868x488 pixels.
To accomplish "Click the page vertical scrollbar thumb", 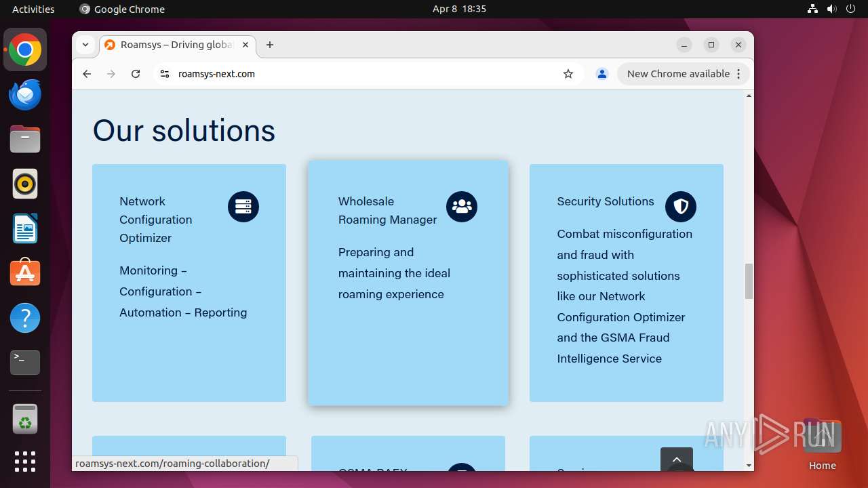I will click(749, 281).
